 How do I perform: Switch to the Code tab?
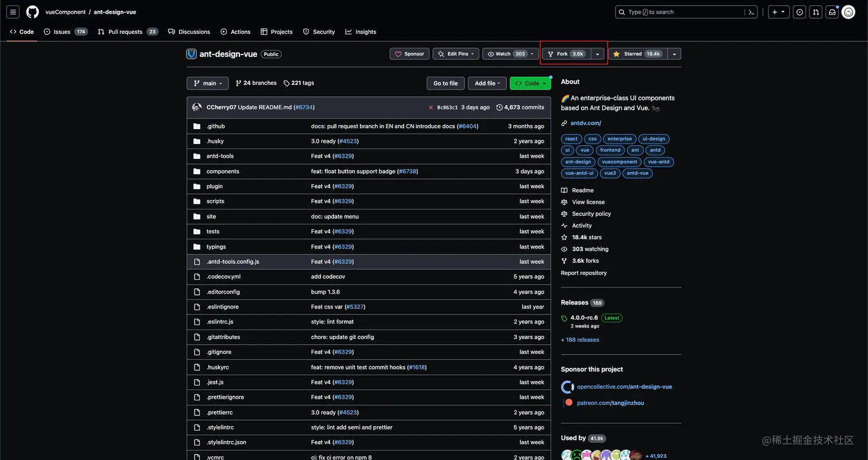pyautogui.click(x=22, y=32)
